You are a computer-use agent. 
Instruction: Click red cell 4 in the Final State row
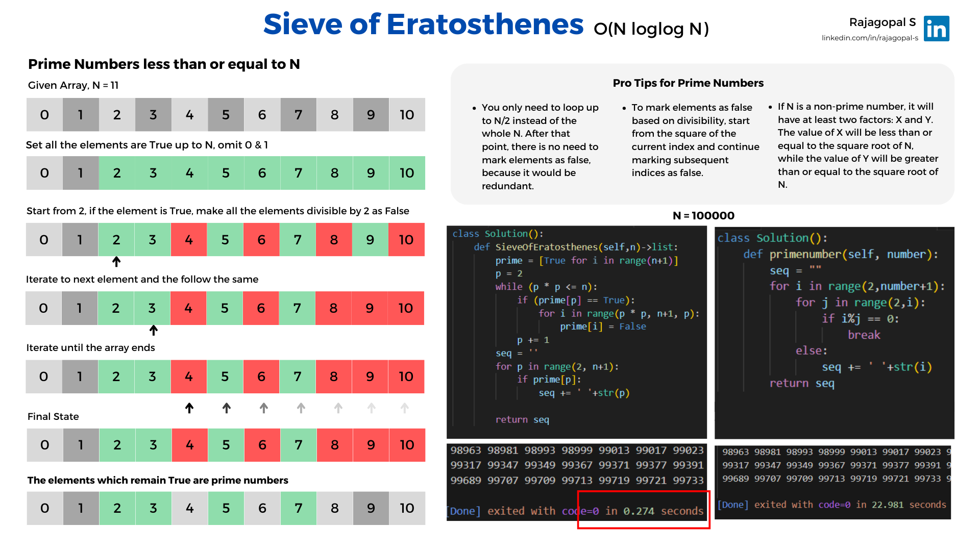point(189,445)
